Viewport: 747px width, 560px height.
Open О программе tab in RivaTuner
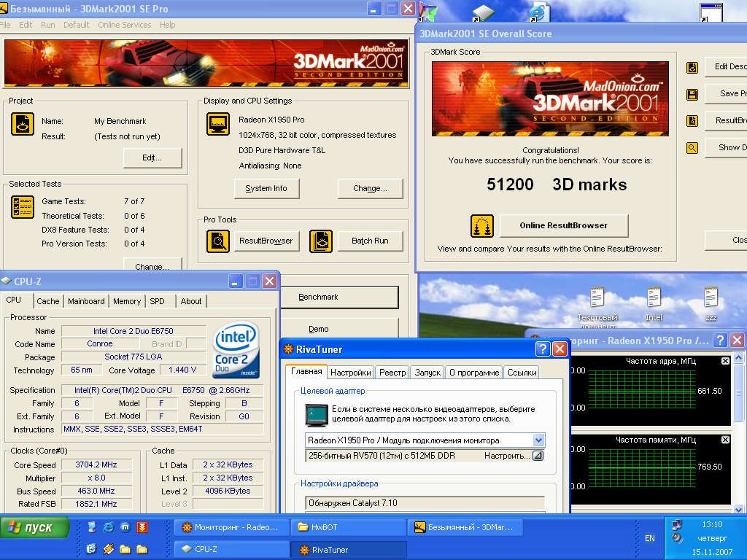tap(474, 373)
